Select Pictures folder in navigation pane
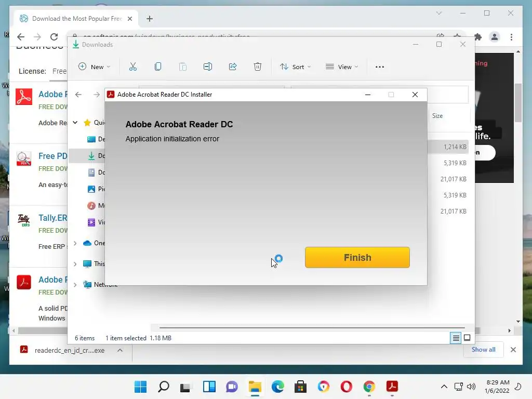Image resolution: width=532 pixels, height=399 pixels. pos(96,189)
